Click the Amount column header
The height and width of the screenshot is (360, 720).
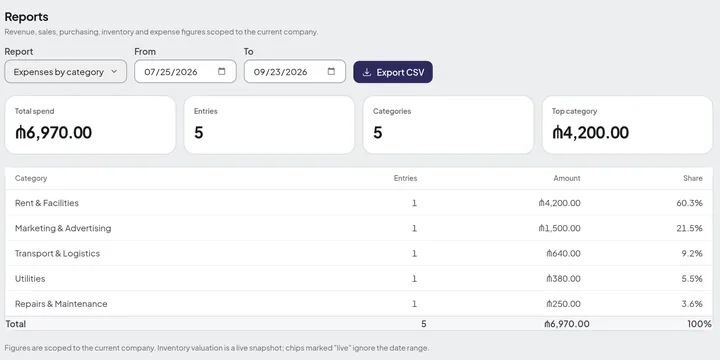point(567,178)
